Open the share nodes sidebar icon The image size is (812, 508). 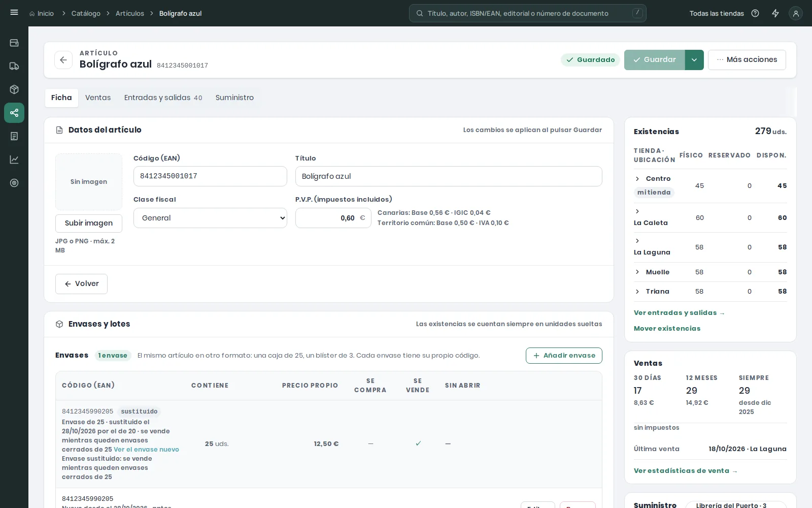click(14, 113)
